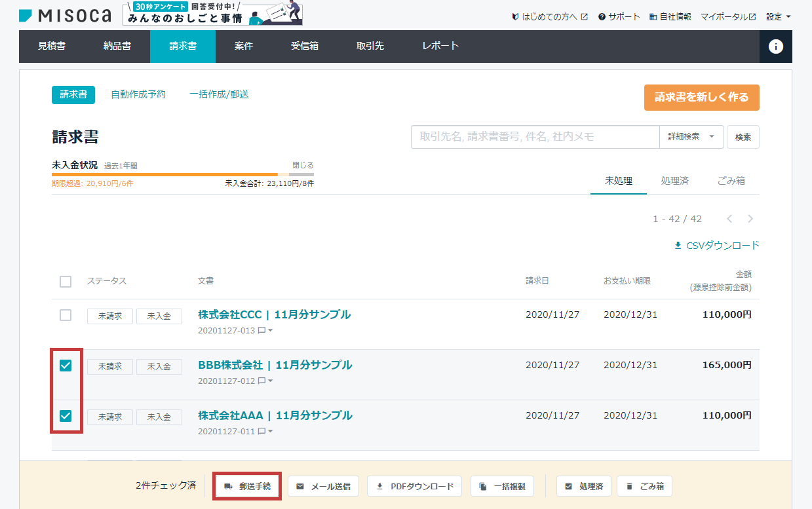
Task: Click the 110,000円 amount for 株式会社CCC
Action: pos(727,314)
